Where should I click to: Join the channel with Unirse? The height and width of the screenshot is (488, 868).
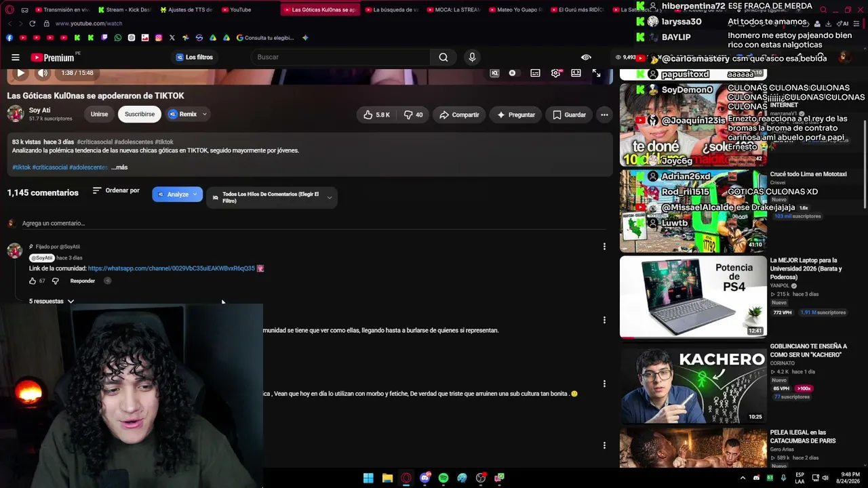[99, 115]
